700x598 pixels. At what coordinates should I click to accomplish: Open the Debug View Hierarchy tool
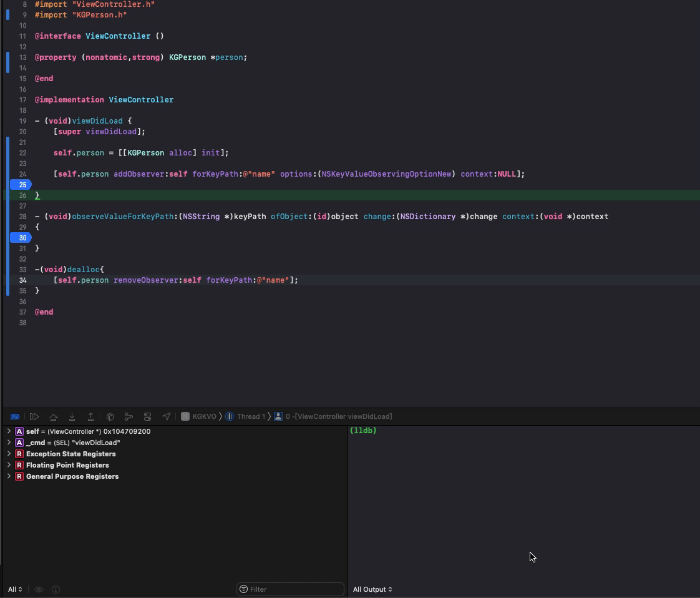click(110, 416)
